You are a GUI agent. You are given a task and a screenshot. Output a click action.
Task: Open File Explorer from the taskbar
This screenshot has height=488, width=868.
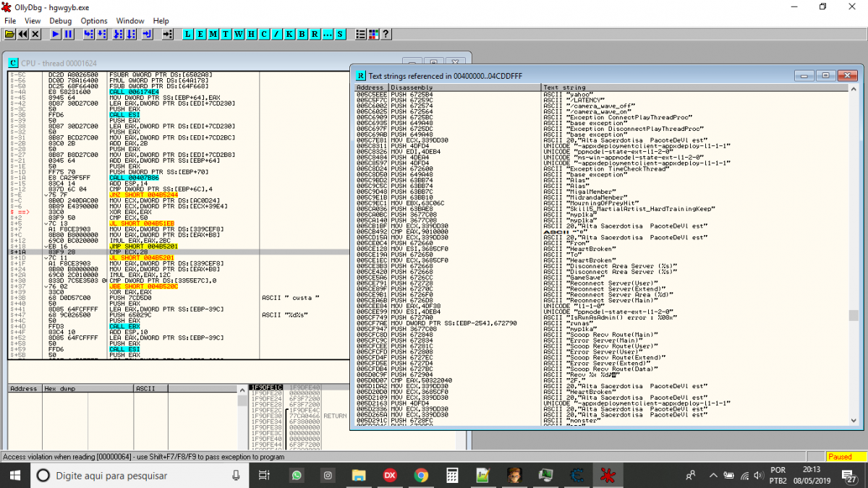point(359,475)
